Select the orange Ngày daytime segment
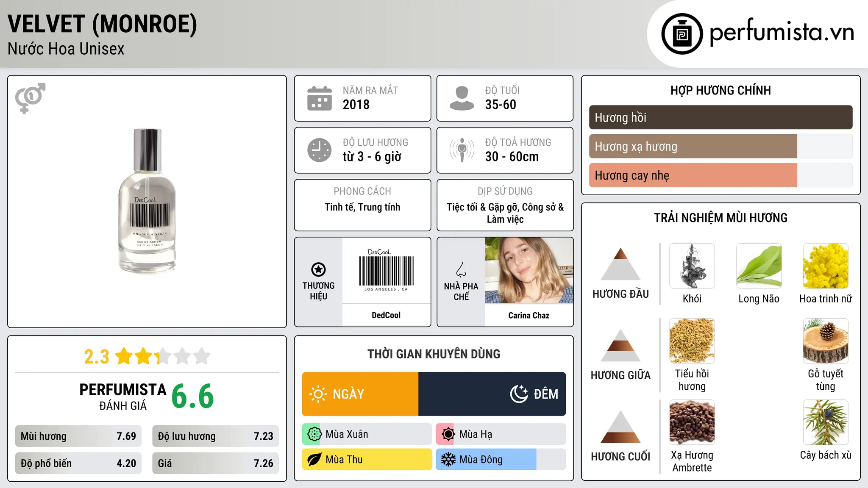Screen dimensions: 868x488 click(x=360, y=394)
